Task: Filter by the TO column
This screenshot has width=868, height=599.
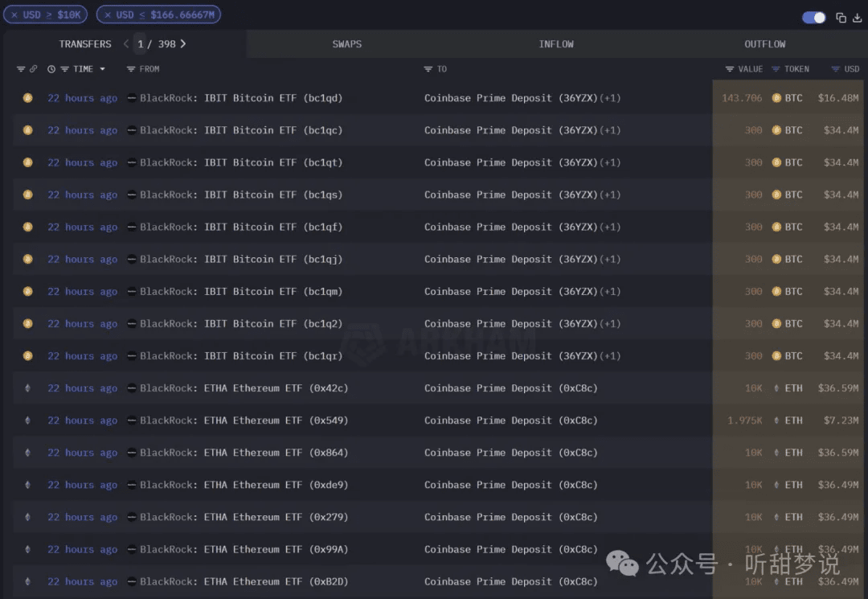Action: [428, 69]
